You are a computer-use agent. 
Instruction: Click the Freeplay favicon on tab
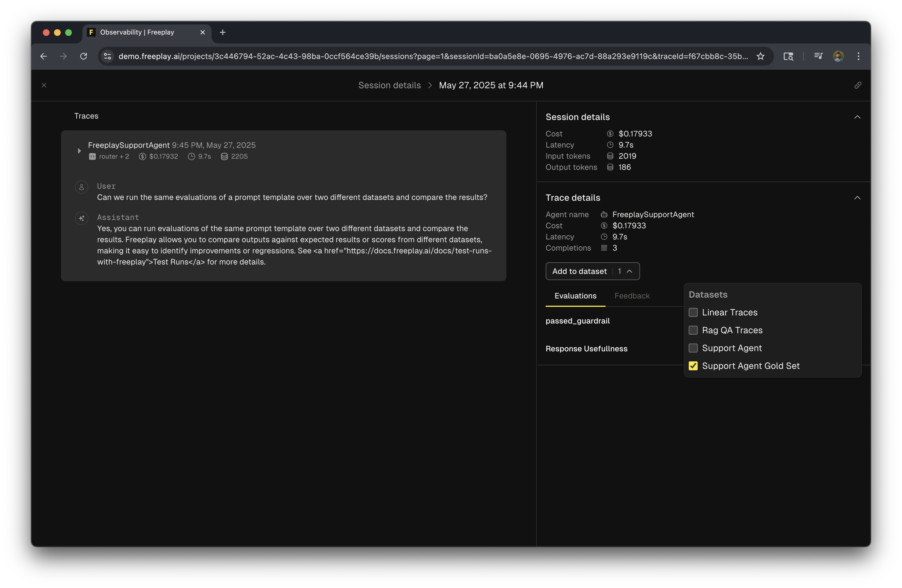pyautogui.click(x=91, y=32)
